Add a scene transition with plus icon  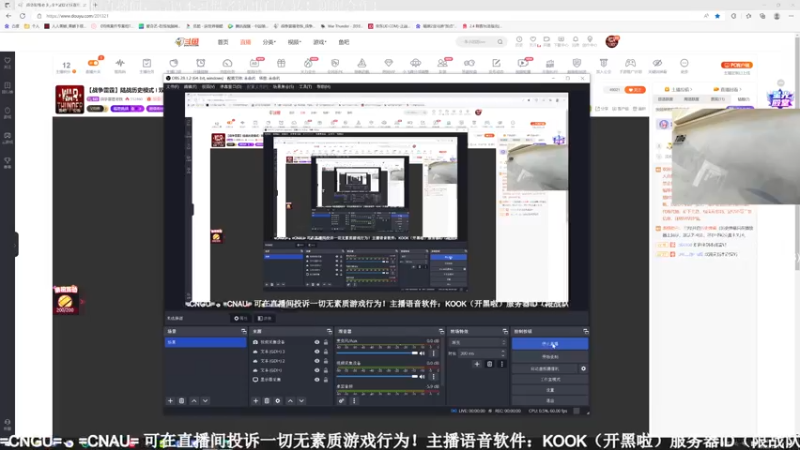tap(477, 364)
